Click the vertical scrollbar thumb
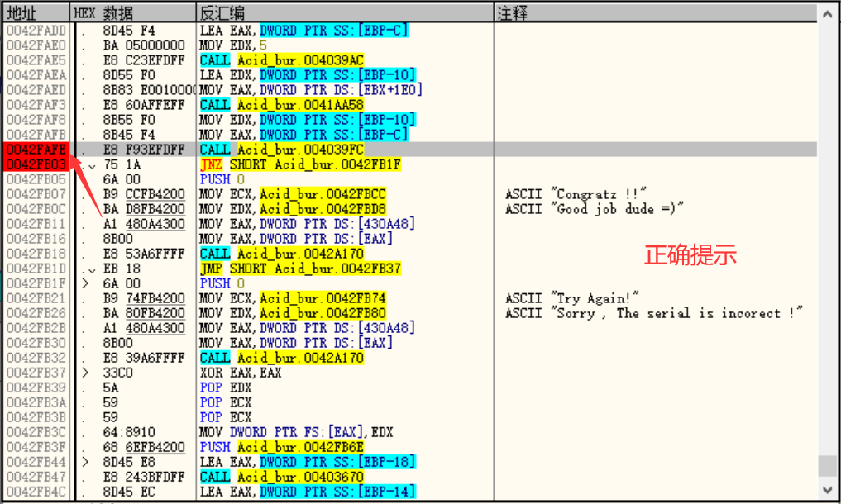The height and width of the screenshot is (504, 841). click(x=827, y=465)
